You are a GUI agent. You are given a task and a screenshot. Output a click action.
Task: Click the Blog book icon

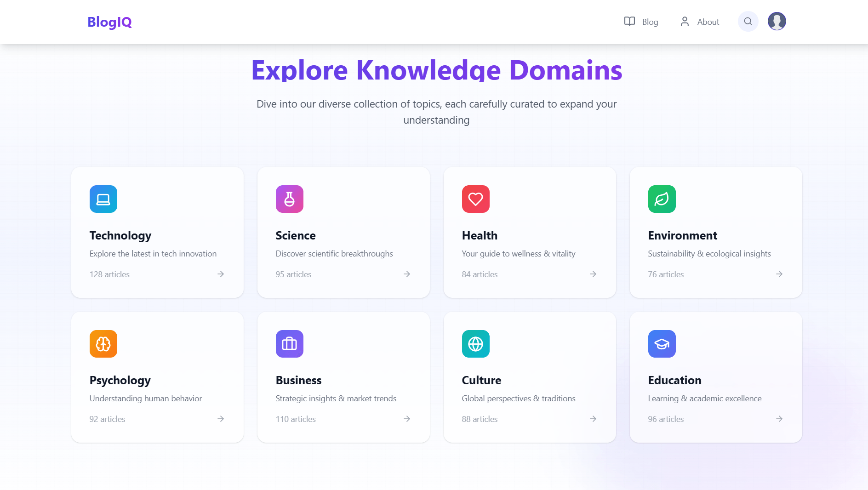(x=629, y=21)
